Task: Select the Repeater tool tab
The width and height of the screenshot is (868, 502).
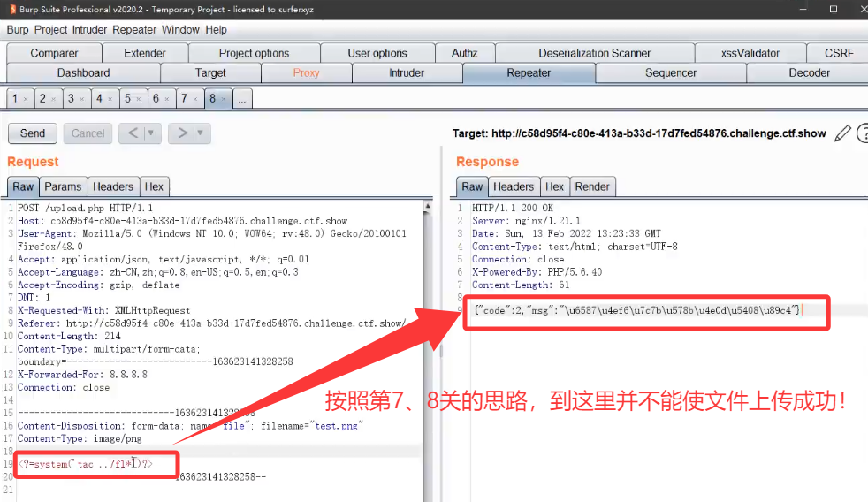Action: pos(529,73)
